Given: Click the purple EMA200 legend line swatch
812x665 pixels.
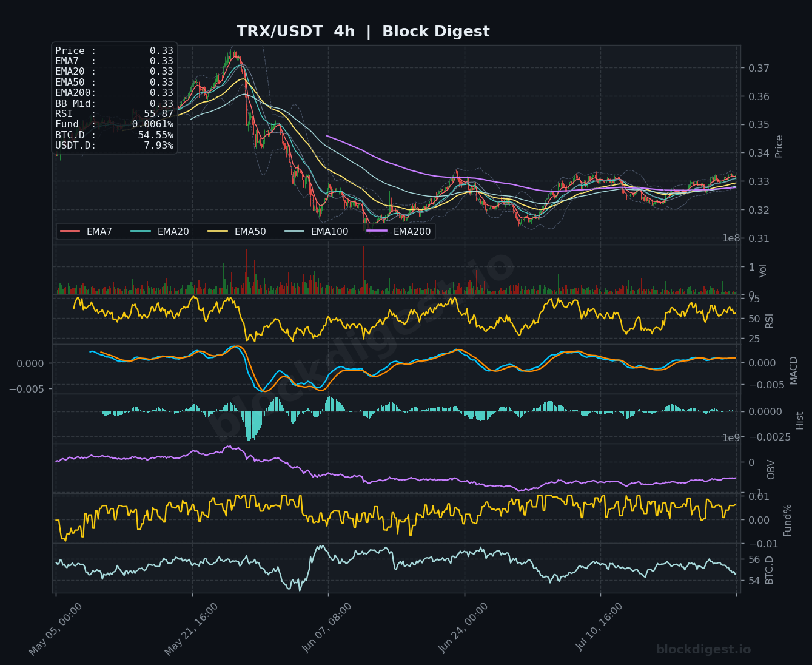Looking at the screenshot, I should click(377, 231).
